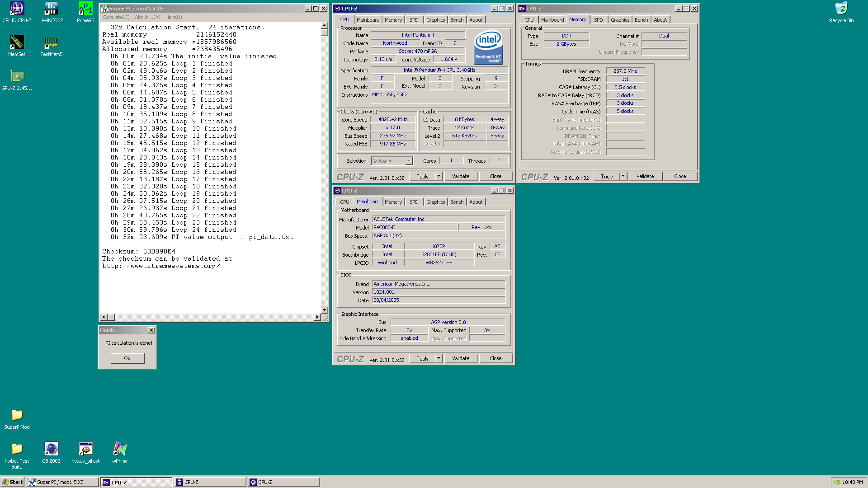Viewport: 868px width, 488px height.
Task: Click the P4C800-E model field
Action: pos(414,227)
